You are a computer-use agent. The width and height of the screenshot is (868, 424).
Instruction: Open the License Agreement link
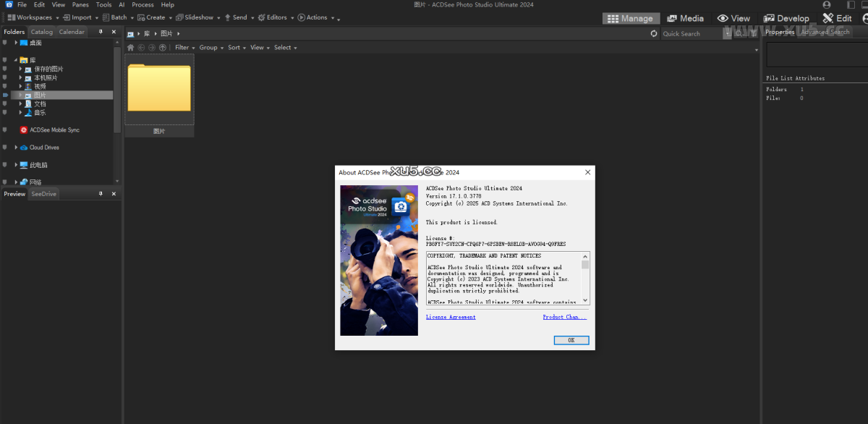point(451,317)
